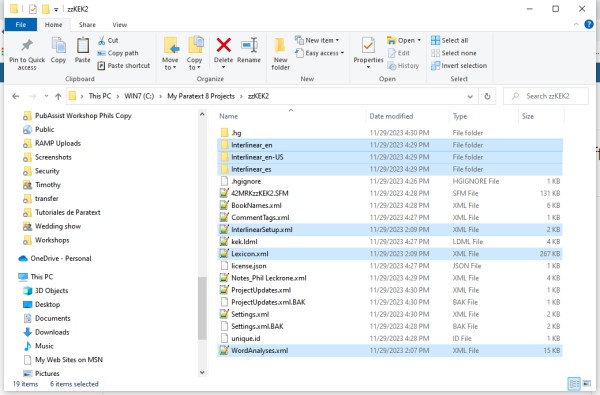The height and width of the screenshot is (395, 600).
Task: Switch to large icons view layout
Action: tap(587, 383)
